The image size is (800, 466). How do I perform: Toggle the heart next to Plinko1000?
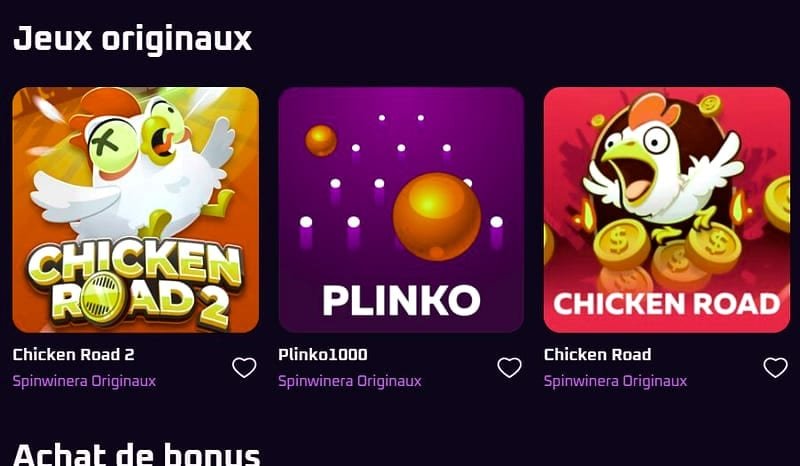(510, 367)
